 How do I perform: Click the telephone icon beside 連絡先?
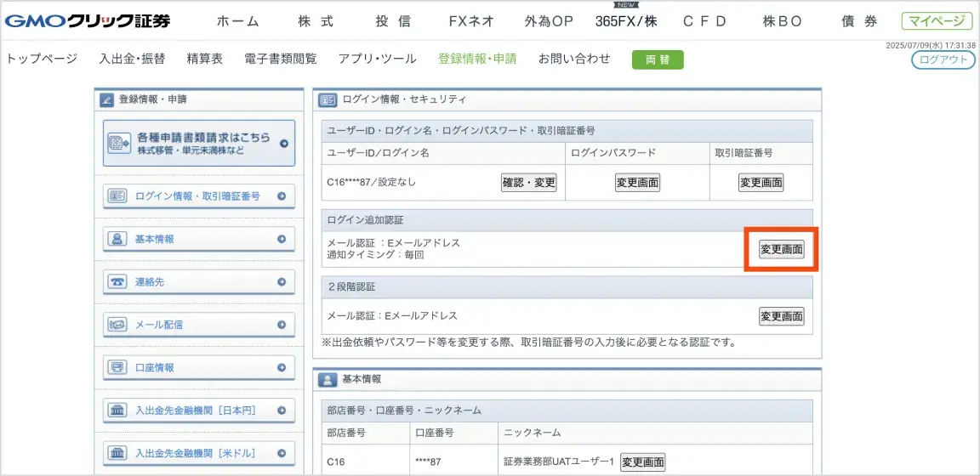[117, 282]
